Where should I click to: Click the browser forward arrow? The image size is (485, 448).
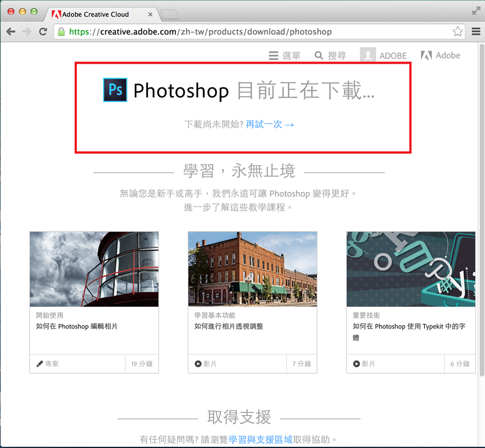point(27,32)
